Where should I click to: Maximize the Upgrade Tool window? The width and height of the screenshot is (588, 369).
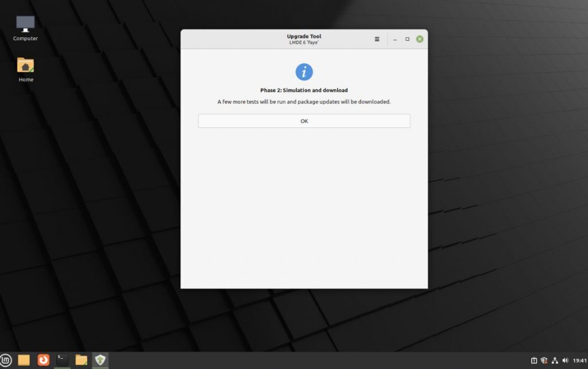[407, 38]
